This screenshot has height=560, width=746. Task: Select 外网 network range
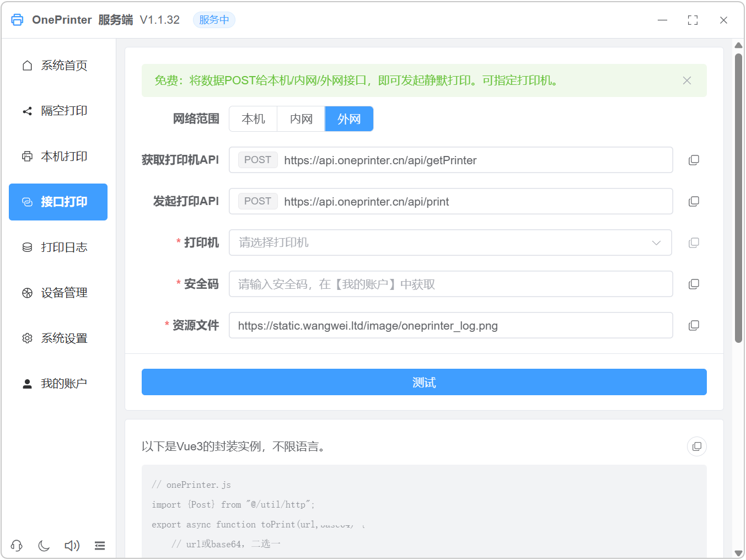point(349,119)
